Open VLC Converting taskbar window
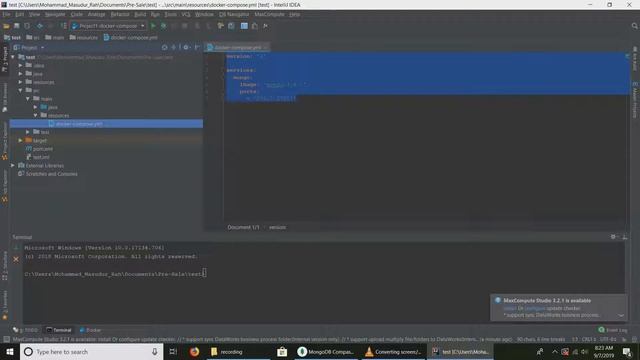This screenshot has height=360, width=640. point(393,351)
